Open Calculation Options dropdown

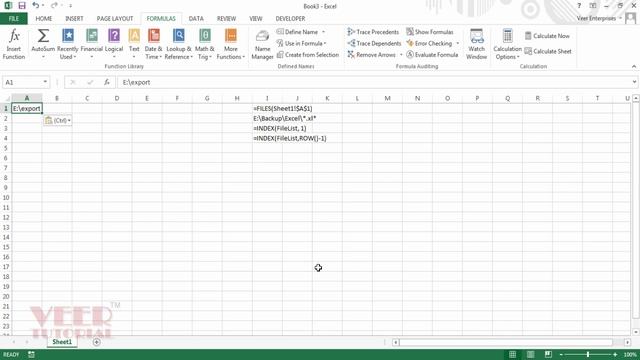507,44
